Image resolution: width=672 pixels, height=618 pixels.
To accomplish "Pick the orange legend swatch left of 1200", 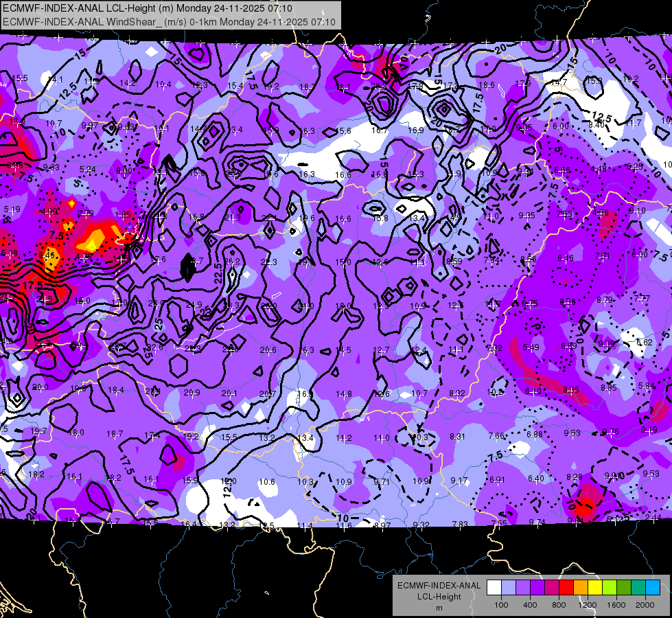I will pyautogui.click(x=581, y=588).
